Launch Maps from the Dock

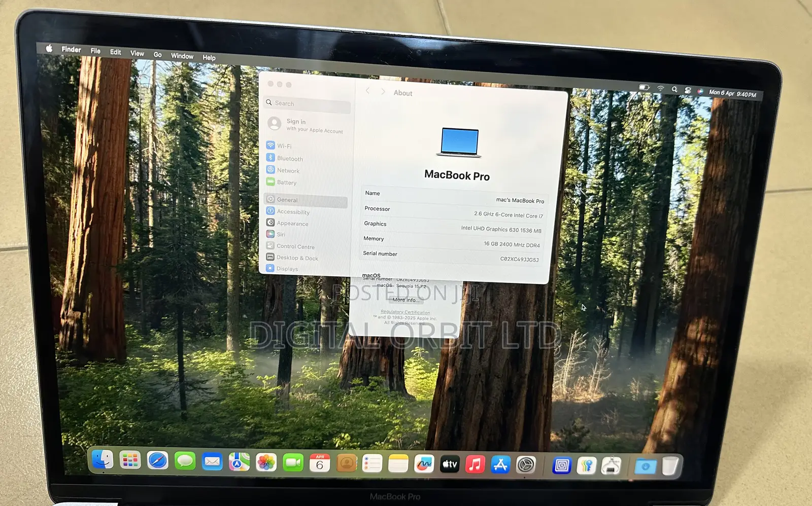[x=239, y=462]
